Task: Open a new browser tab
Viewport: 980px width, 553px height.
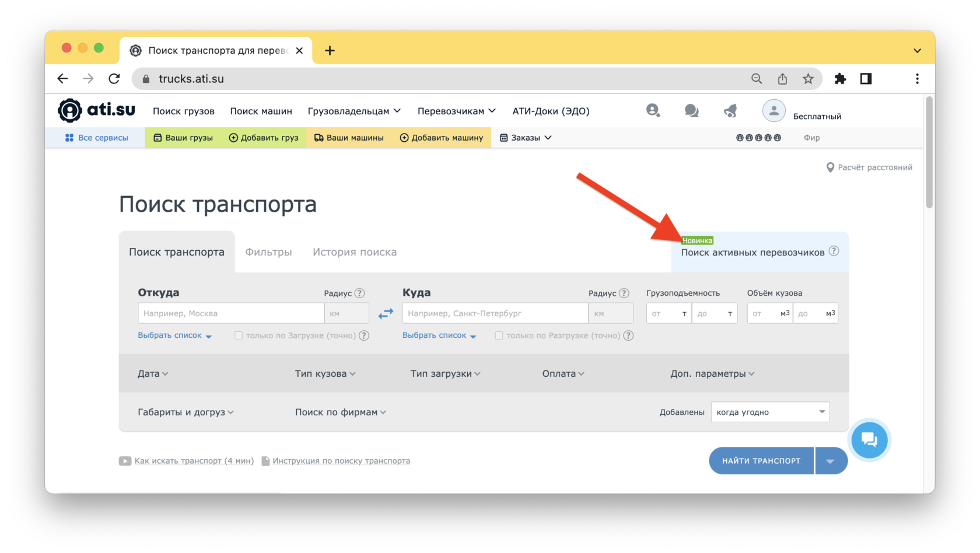Action: [330, 51]
